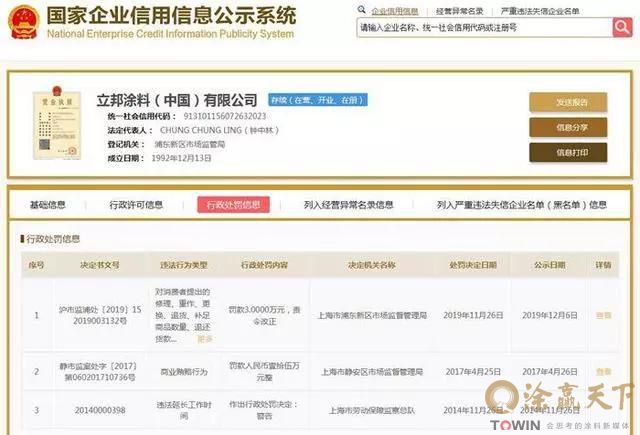This screenshot has width=640, height=435.
Task: Open the 列入严重违法失信企业名单（黑名单）信息 tab
Action: pyautogui.click(x=522, y=205)
